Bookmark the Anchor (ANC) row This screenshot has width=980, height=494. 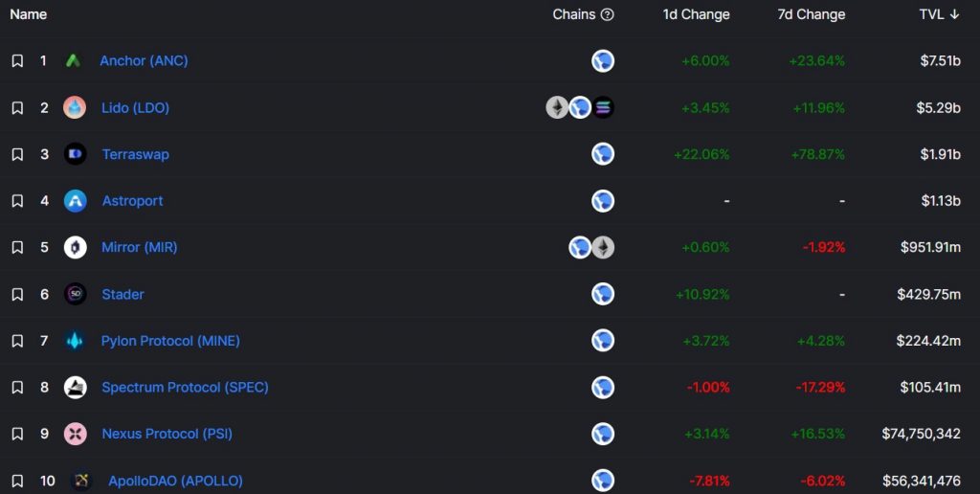click(x=17, y=60)
